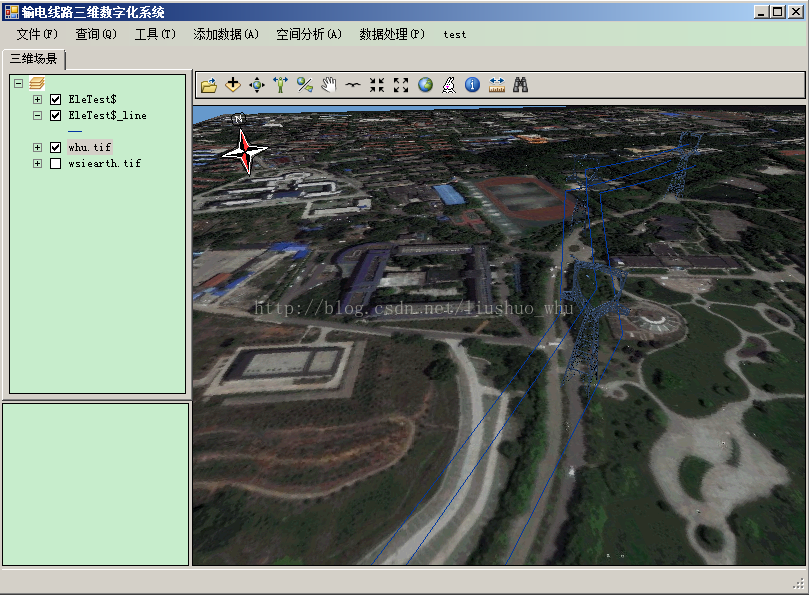Click the application icon in title bar
Image resolution: width=809 pixels, height=595 pixels.
click(x=11, y=12)
